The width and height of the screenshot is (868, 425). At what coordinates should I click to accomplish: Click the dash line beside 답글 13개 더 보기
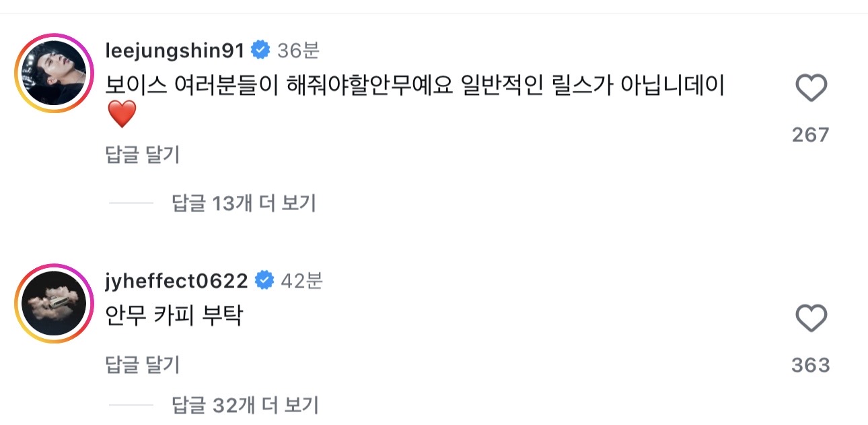click(131, 203)
